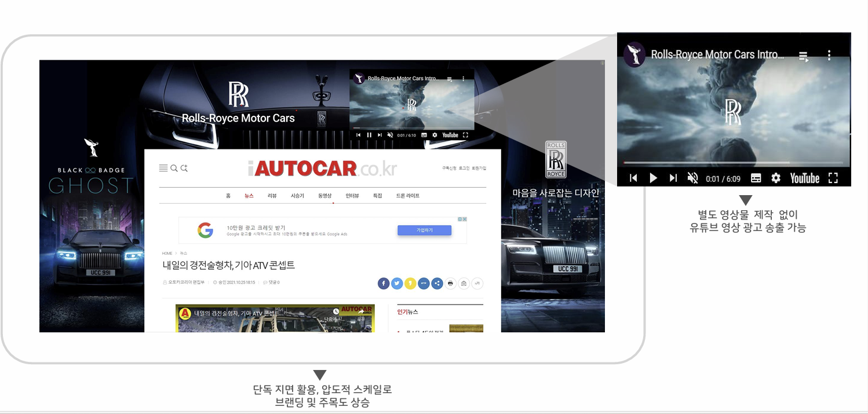Skip to previous in small embedded video
The height and width of the screenshot is (414, 868).
coord(359,135)
